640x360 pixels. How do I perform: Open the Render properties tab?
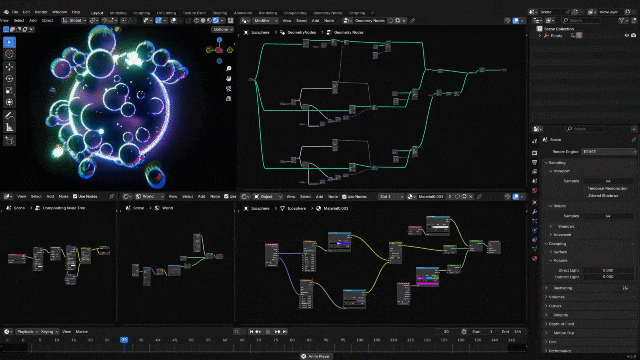click(535, 153)
